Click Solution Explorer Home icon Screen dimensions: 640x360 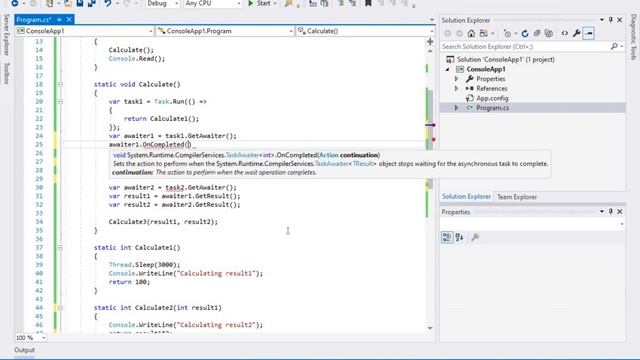[471, 33]
